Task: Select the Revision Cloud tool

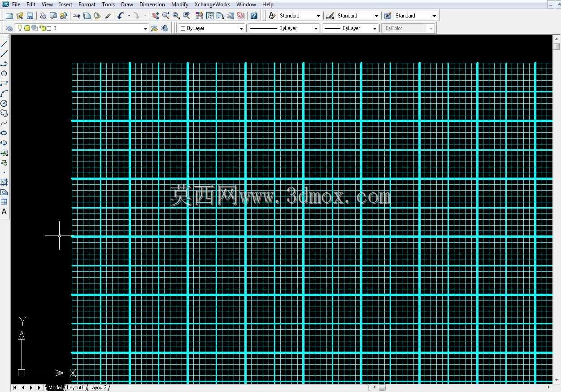Action: pos(4,113)
